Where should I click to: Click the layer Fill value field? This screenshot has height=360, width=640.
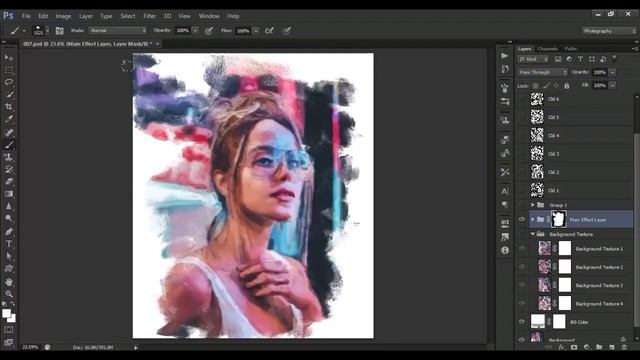pyautogui.click(x=600, y=86)
